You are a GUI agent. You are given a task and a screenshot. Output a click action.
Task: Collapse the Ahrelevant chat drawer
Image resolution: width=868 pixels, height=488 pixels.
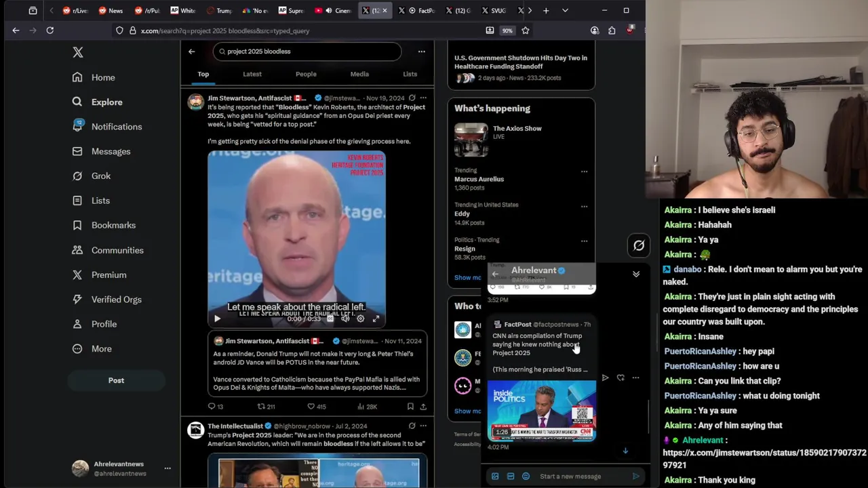click(636, 274)
